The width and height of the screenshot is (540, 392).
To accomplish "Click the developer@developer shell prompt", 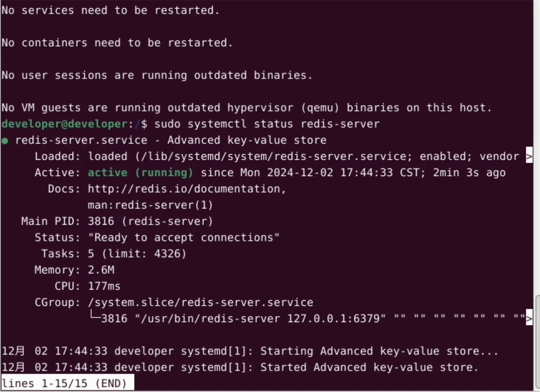I will [64, 124].
